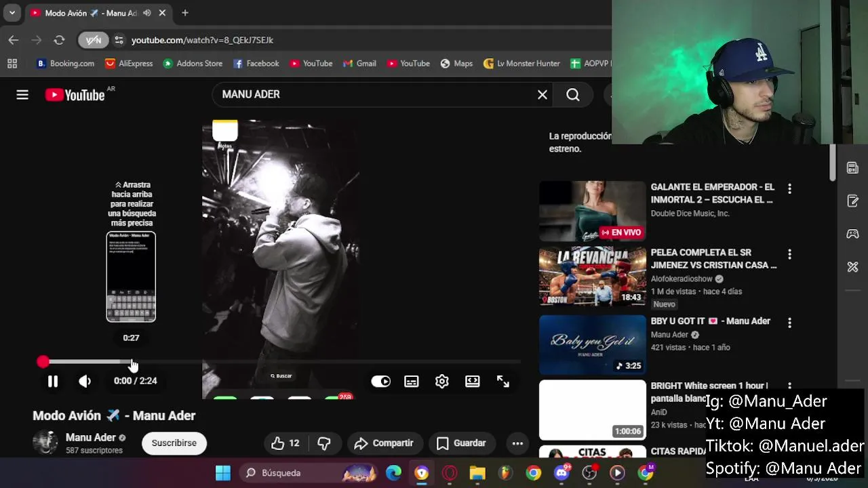Open the La Revancha boxing thumbnail
Screen dimensions: 868x488
[x=593, y=277]
